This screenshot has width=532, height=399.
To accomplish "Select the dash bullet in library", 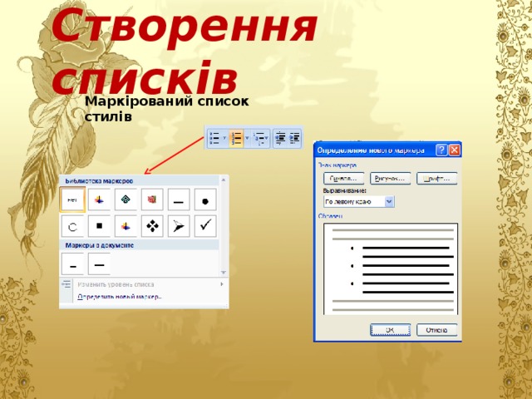I will click(x=179, y=199).
